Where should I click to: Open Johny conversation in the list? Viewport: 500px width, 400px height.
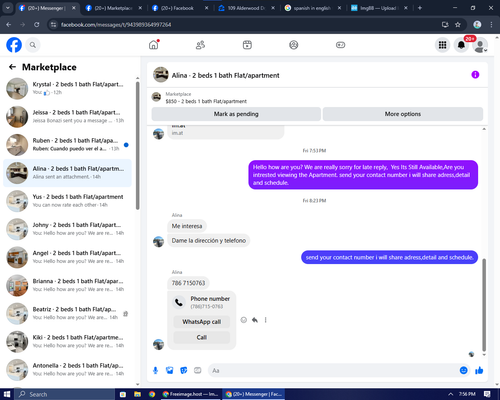pos(67,229)
